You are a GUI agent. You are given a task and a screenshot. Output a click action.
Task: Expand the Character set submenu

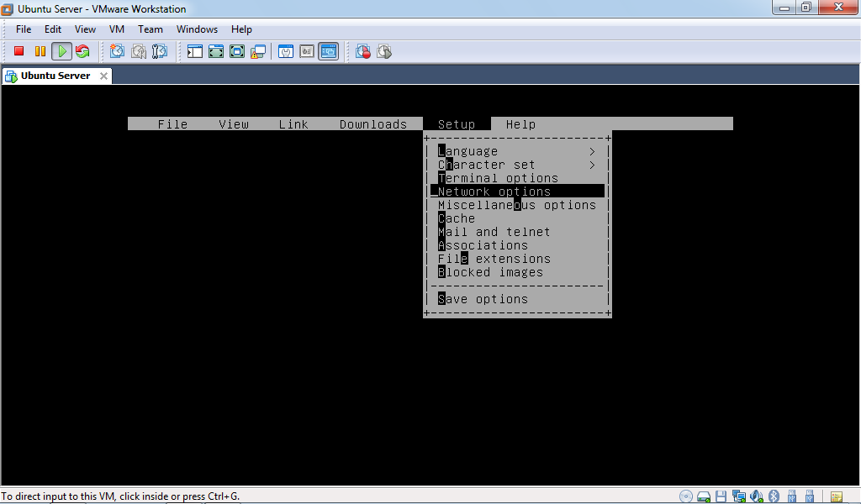pyautogui.click(x=517, y=165)
